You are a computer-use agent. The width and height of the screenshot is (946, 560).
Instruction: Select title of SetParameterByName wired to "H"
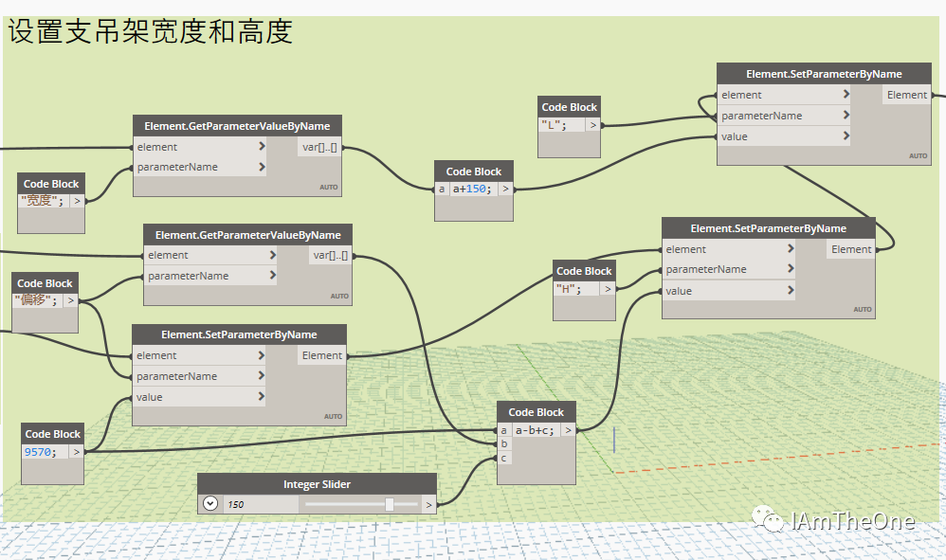pos(768,228)
